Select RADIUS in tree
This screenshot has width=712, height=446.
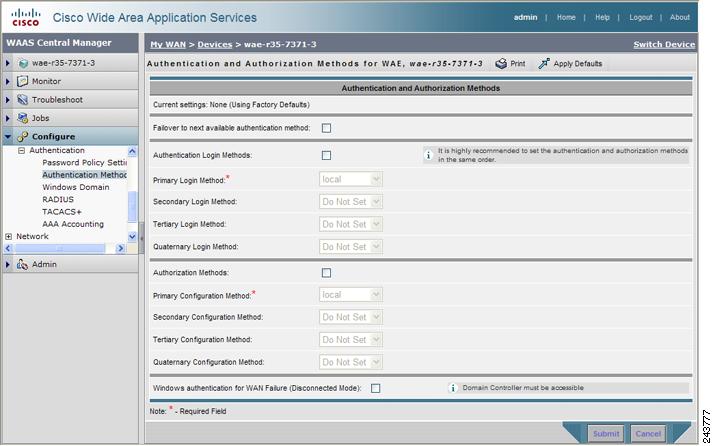[58, 199]
